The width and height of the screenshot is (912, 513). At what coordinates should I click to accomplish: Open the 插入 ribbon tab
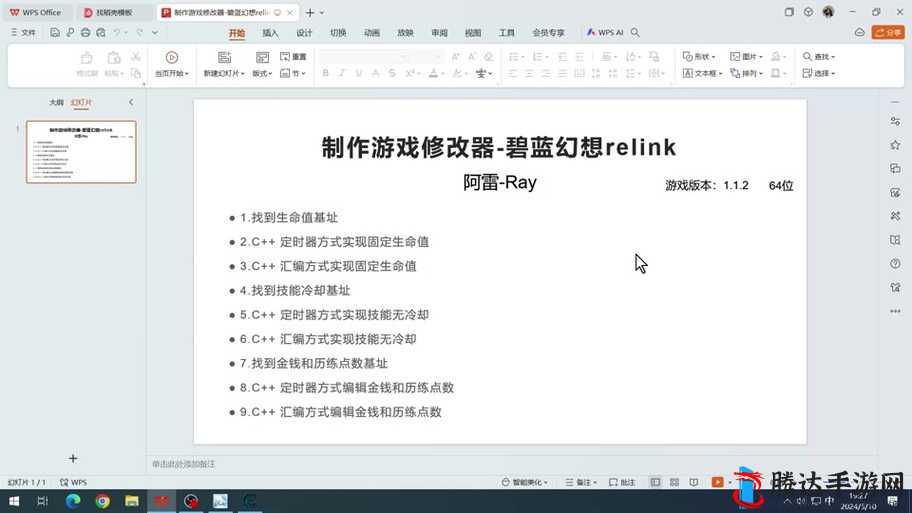270,33
